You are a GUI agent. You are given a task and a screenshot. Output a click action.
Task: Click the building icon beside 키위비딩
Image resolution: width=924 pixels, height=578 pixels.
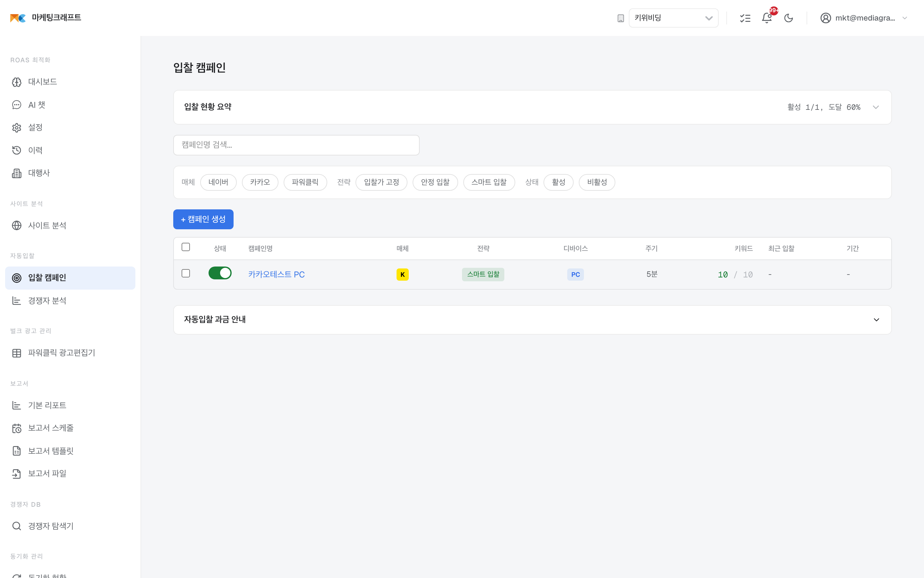click(620, 18)
